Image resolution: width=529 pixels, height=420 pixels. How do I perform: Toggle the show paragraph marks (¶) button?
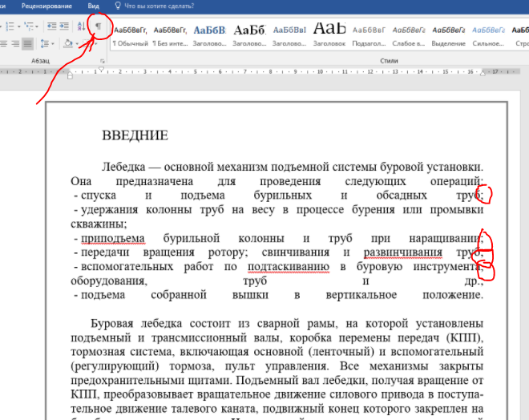(x=99, y=26)
